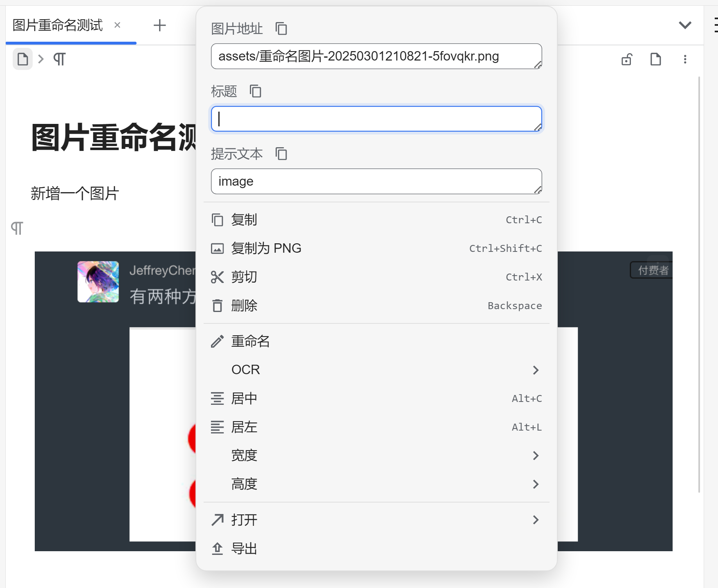Edit the 提示文本 field containing image
Viewport: 718px width, 588px height.
pyautogui.click(x=376, y=182)
